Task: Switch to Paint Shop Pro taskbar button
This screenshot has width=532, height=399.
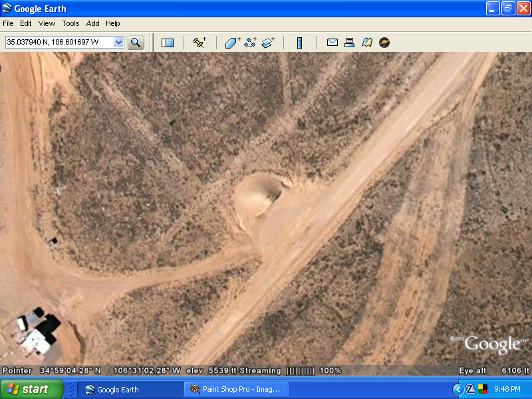Action: click(237, 390)
